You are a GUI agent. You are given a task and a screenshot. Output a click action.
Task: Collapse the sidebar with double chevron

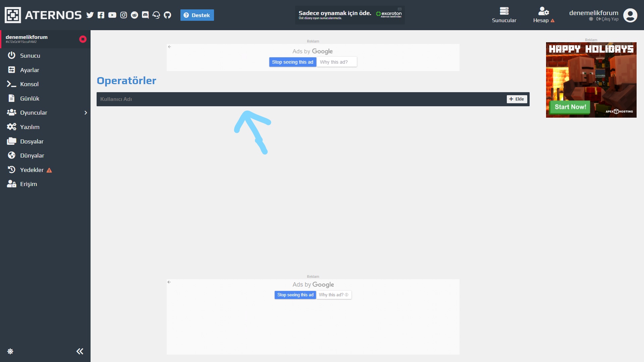point(80,351)
